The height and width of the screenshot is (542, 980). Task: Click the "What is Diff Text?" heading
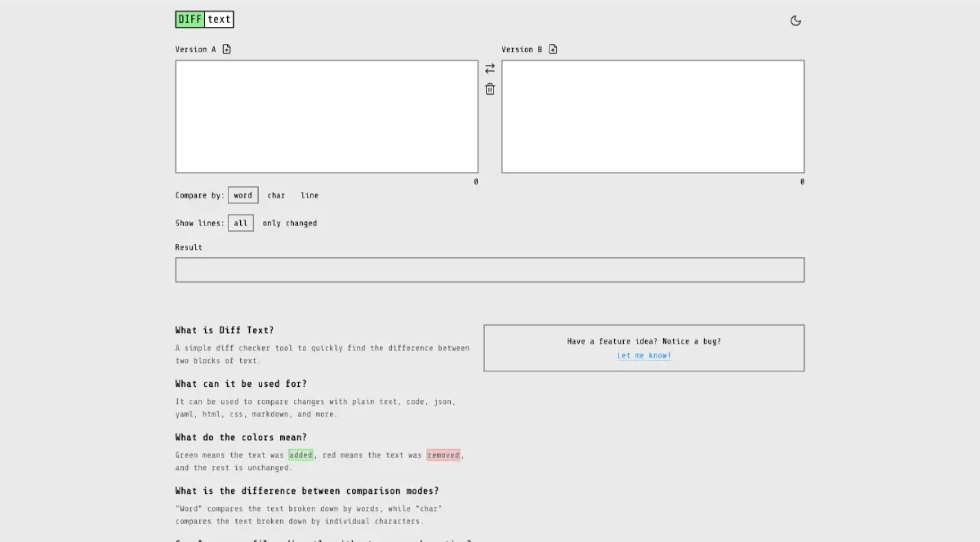tap(225, 331)
